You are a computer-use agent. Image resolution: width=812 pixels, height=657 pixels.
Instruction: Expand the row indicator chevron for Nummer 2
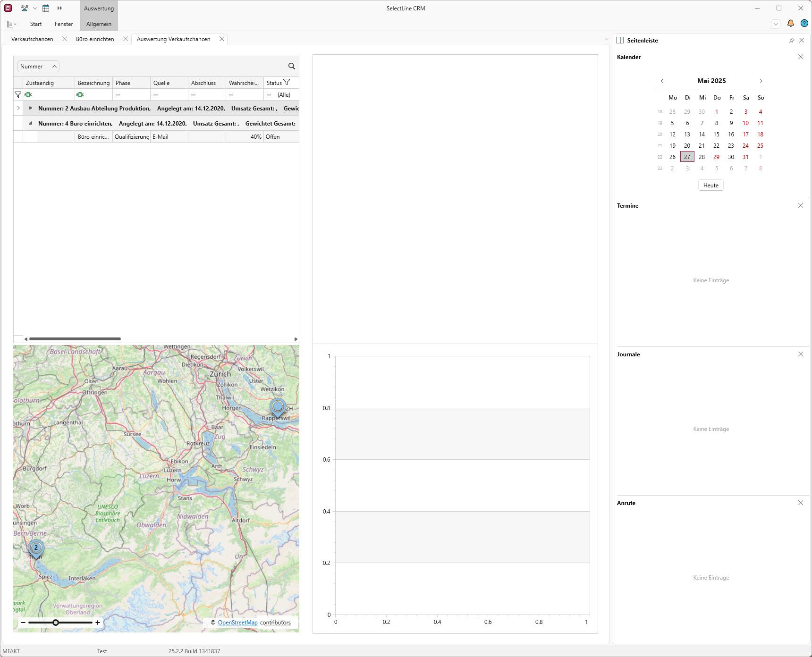click(18, 108)
